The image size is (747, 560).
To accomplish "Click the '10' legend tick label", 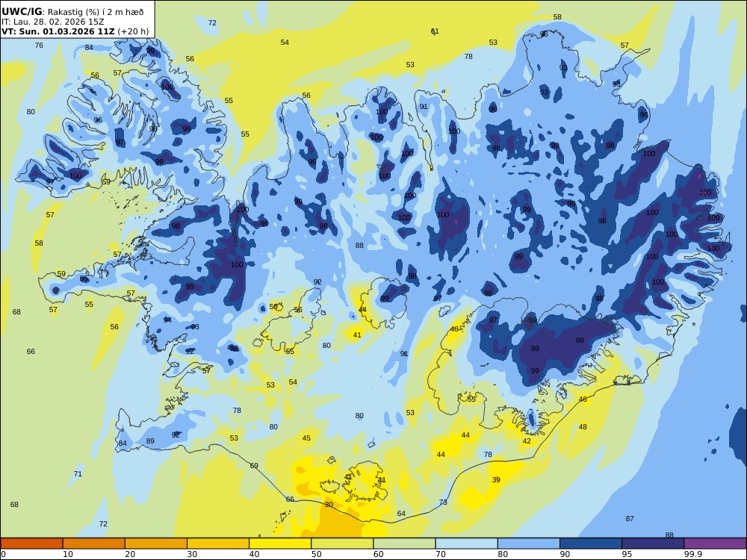I will point(68,554).
